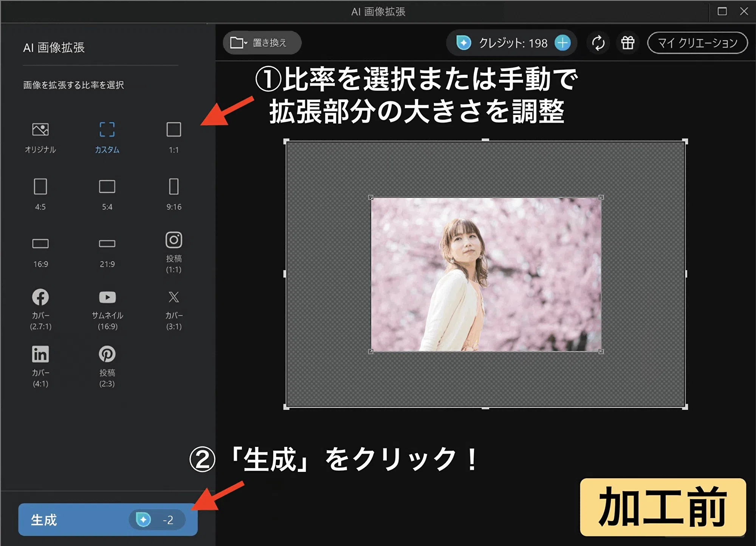
Task: Click the refresh icon in the toolbar
Action: point(598,43)
